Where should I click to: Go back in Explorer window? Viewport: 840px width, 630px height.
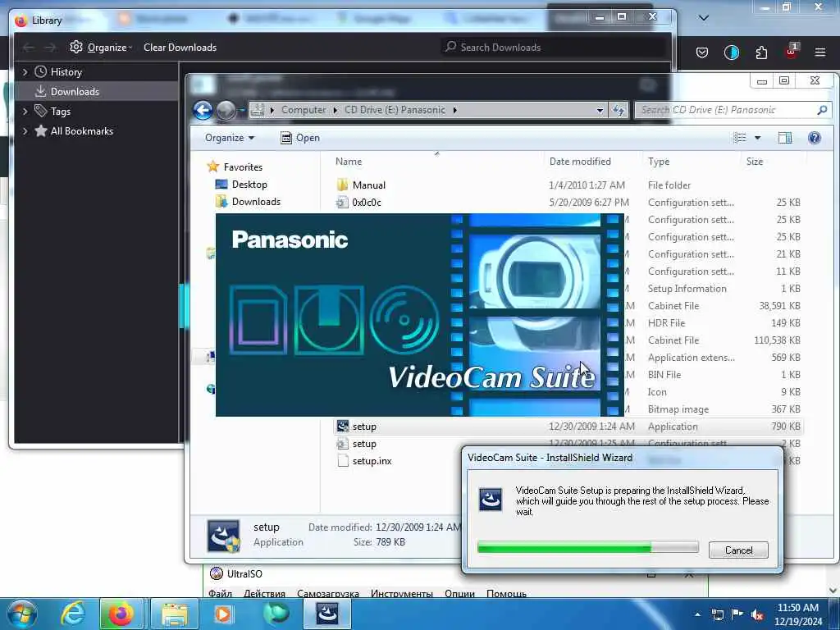(x=203, y=110)
